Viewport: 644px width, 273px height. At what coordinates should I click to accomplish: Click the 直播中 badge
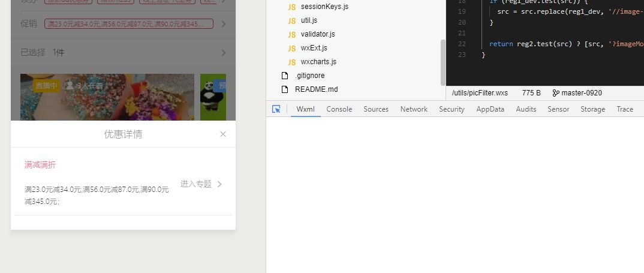46,86
